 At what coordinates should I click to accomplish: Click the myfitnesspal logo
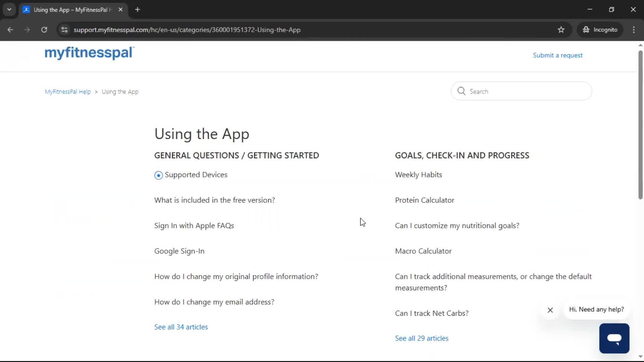[90, 53]
